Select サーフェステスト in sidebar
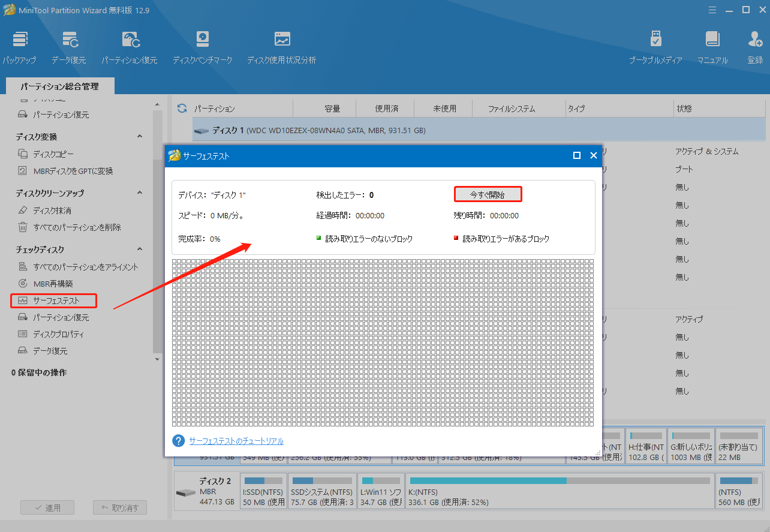Viewport: 770px width, 532px height. [x=53, y=300]
